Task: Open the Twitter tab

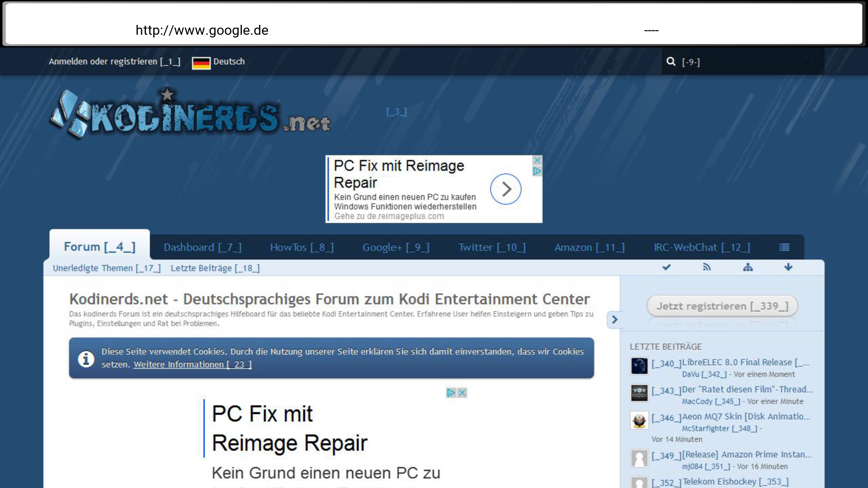Action: 492,247
